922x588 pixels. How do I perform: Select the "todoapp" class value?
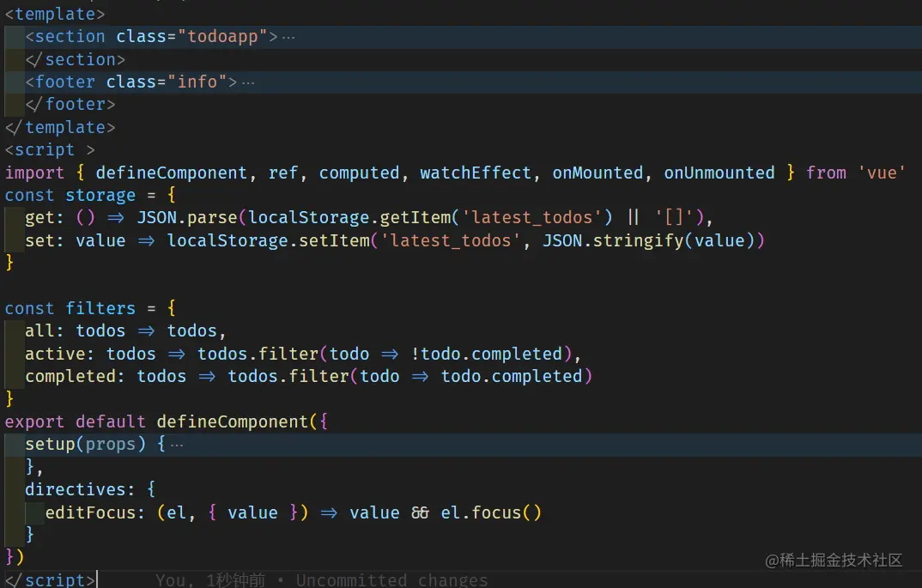[x=223, y=36]
